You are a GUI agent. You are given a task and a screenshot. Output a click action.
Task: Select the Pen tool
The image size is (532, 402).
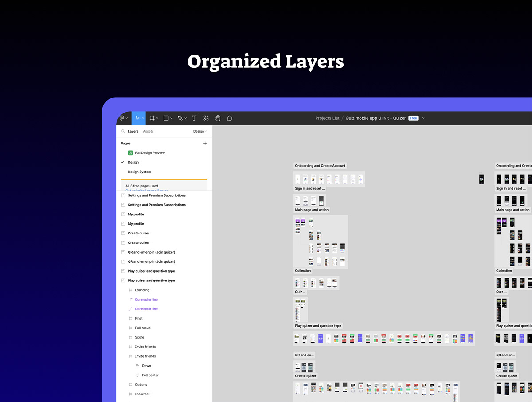click(180, 118)
